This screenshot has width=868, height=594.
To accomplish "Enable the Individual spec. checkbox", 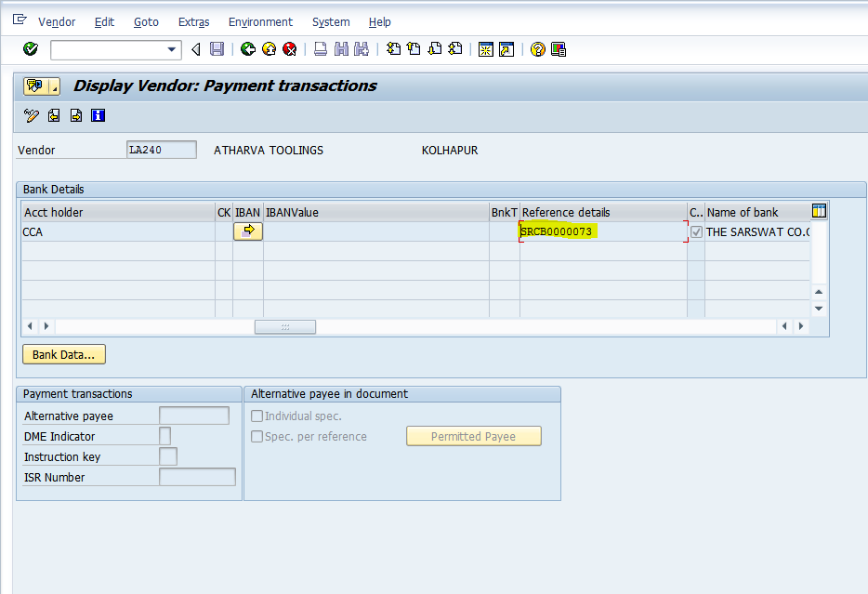I will click(x=257, y=416).
